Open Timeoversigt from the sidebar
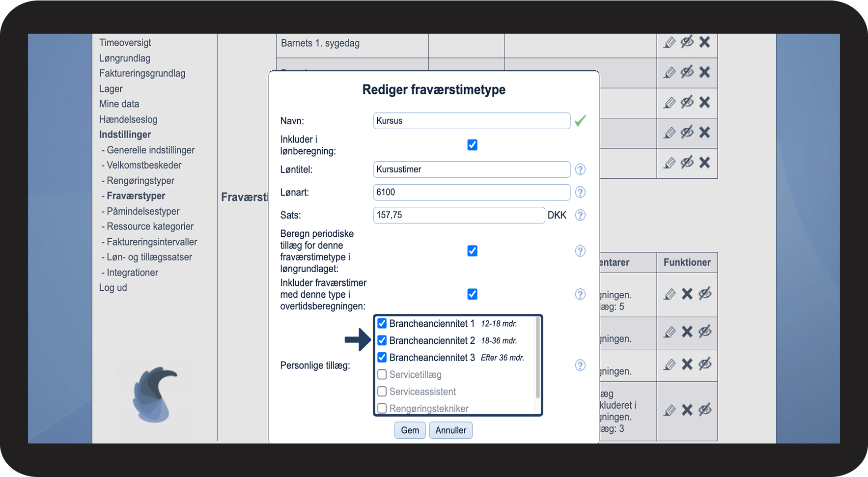 (125, 43)
